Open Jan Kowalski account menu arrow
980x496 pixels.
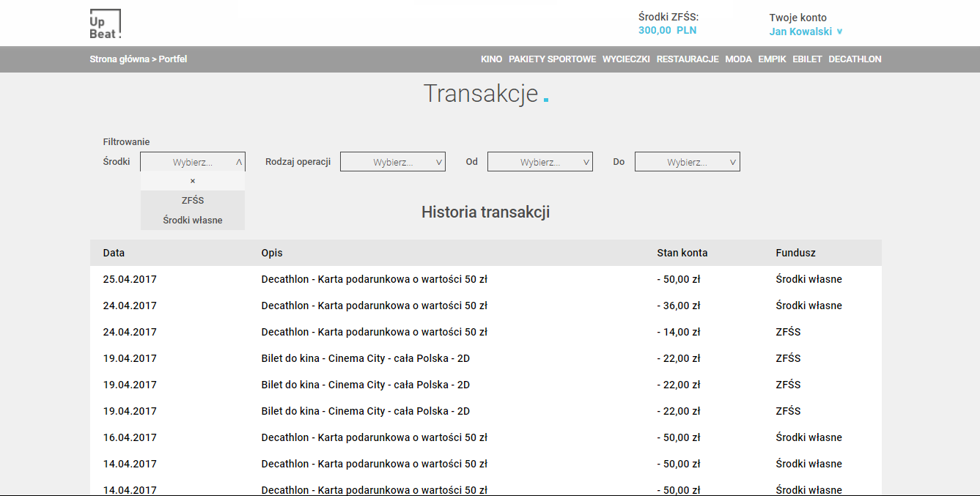click(x=839, y=32)
